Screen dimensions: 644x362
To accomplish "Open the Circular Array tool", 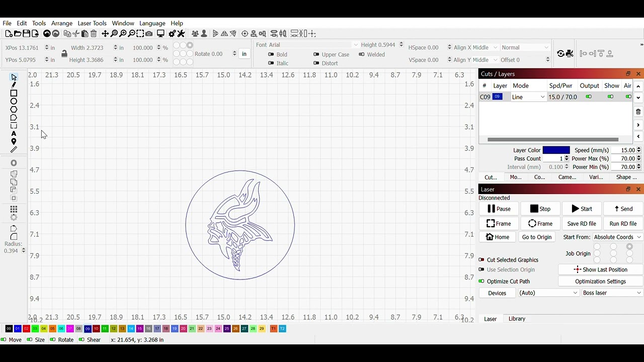I will coord(14,217).
